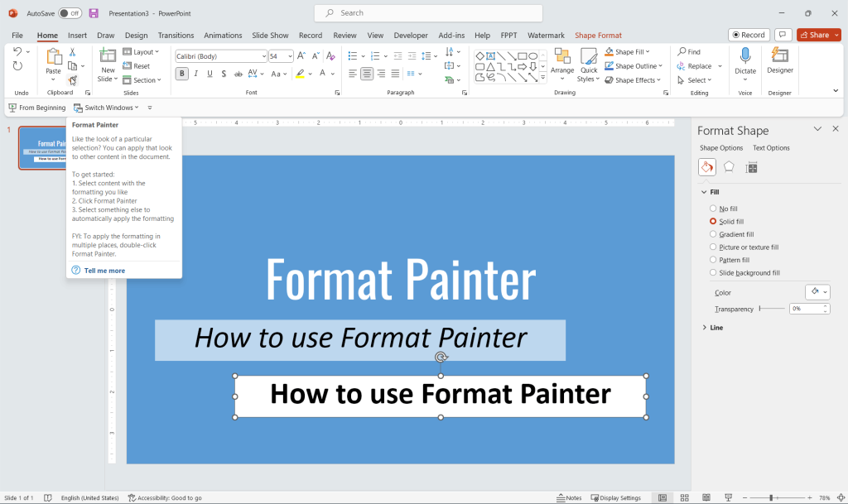Click the Cut scissors icon
The image size is (848, 504).
point(73,52)
